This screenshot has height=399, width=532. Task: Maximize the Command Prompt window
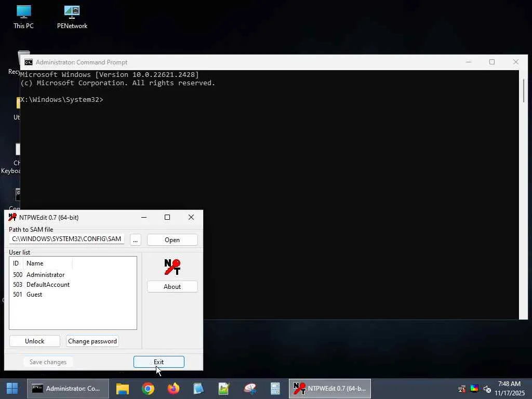492,62
